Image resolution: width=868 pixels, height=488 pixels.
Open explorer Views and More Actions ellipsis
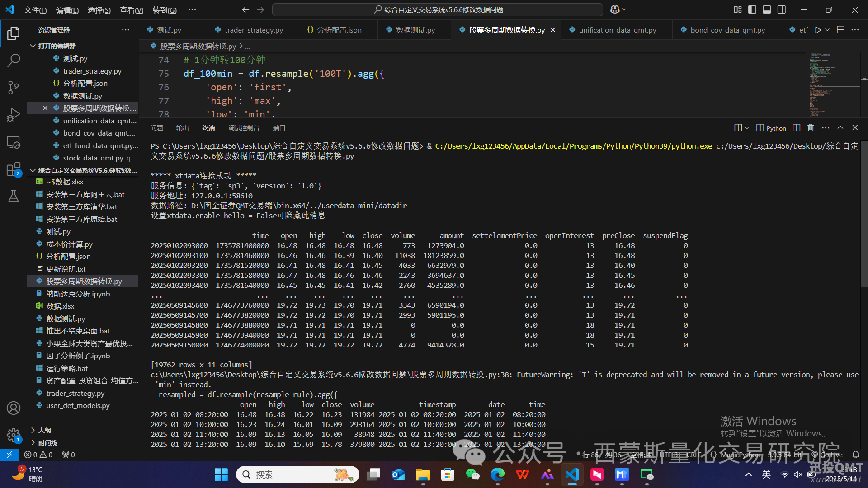(126, 30)
